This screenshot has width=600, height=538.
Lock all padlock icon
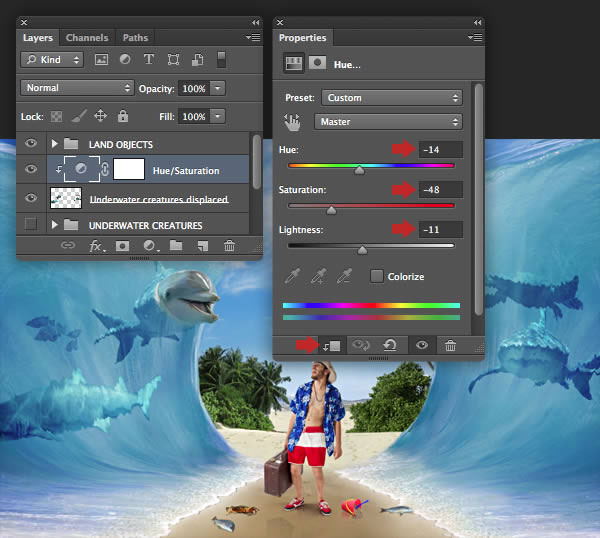click(123, 116)
